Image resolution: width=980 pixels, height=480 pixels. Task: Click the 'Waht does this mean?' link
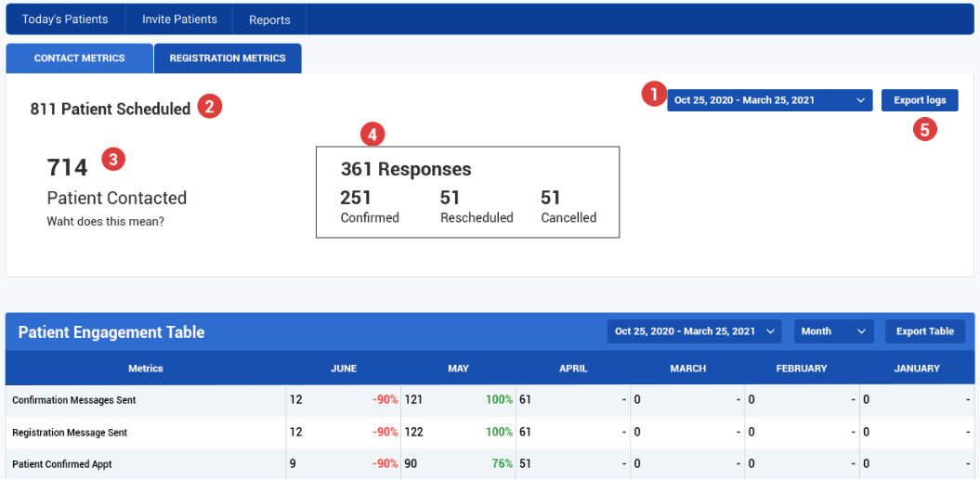click(106, 222)
